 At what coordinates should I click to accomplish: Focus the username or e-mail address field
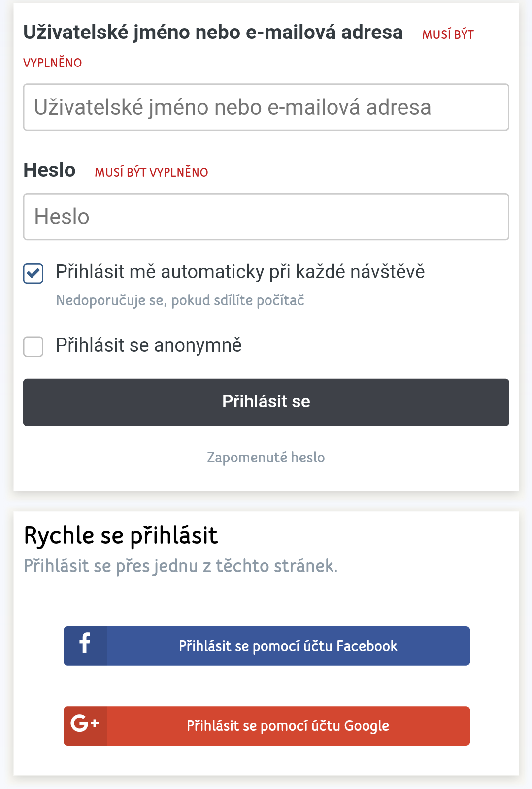(x=266, y=107)
